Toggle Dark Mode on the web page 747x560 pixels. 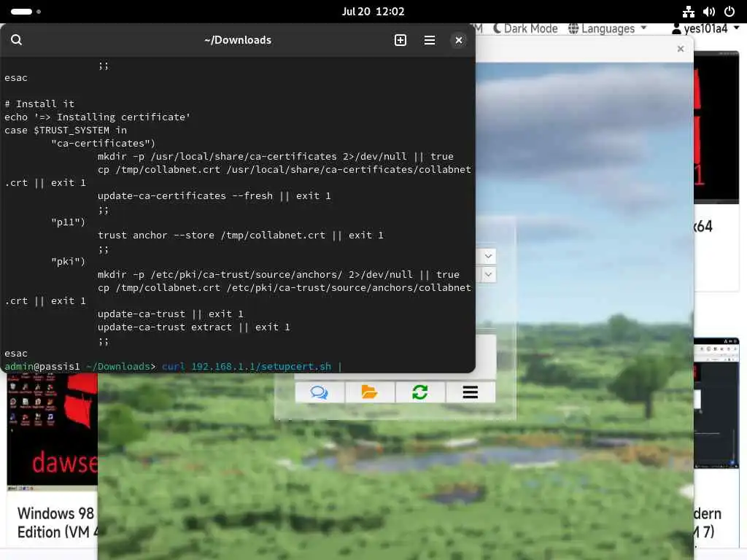tap(525, 28)
